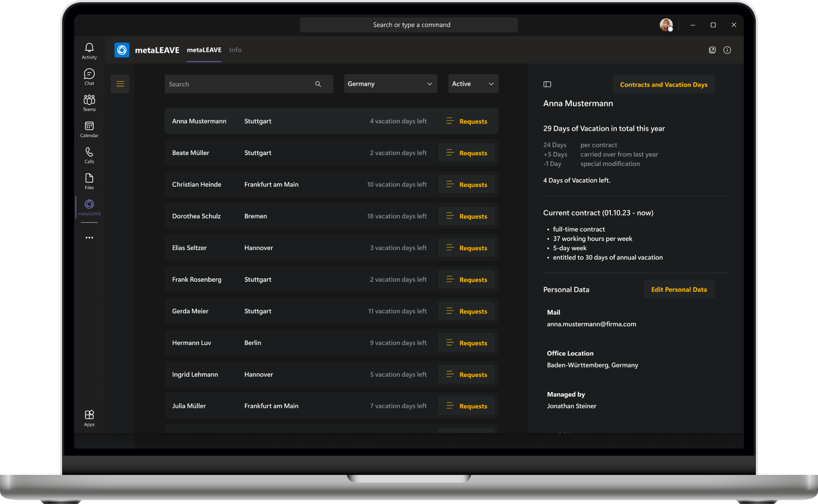
Task: Click the email anna.mustermann@firma.com
Action: tap(591, 324)
